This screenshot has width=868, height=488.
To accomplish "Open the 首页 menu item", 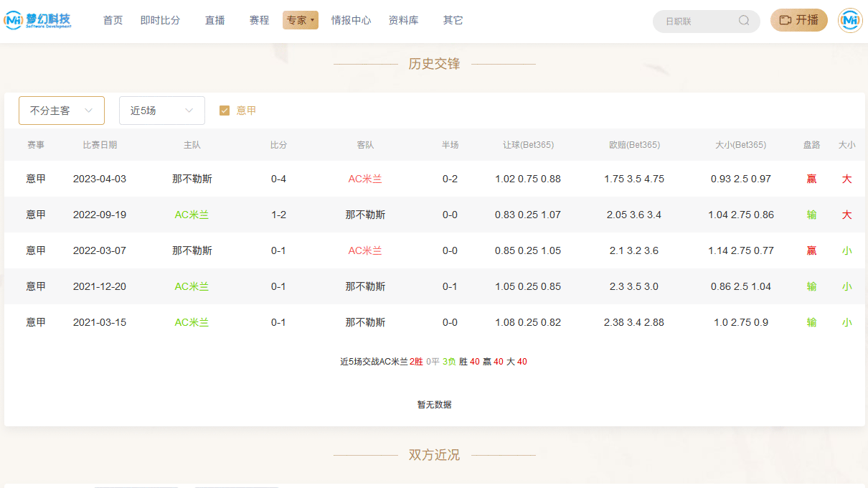I will point(113,20).
